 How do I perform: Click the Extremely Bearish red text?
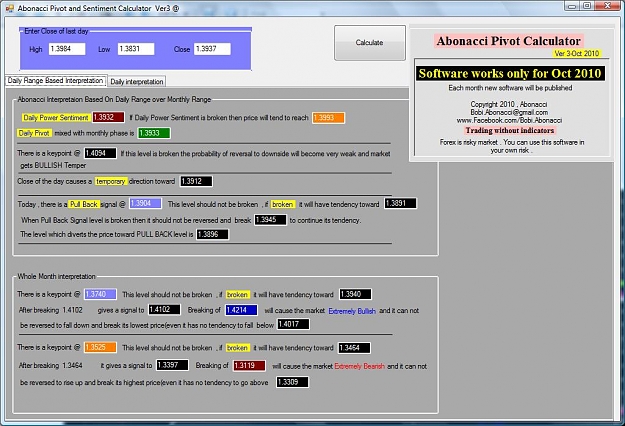tap(360, 366)
